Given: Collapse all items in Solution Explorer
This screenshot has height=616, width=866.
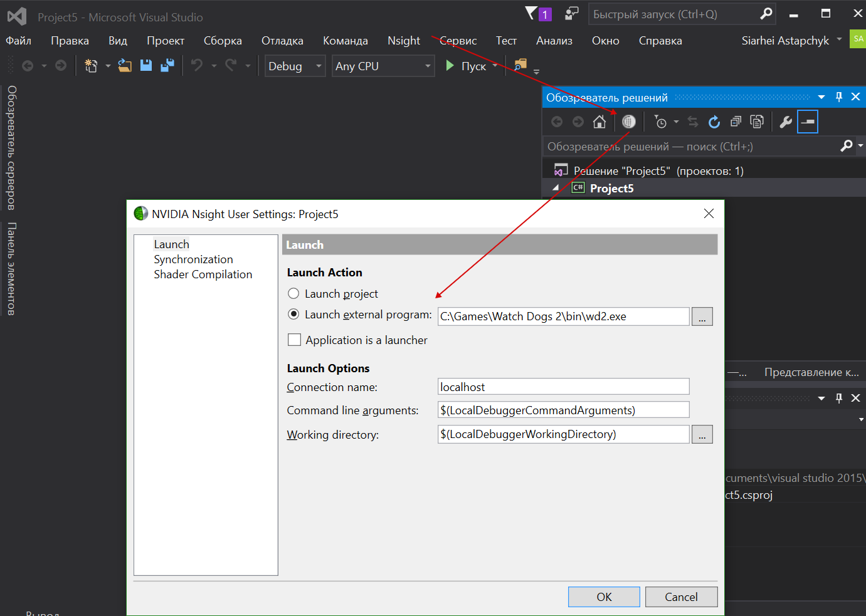Looking at the screenshot, I should coord(736,122).
